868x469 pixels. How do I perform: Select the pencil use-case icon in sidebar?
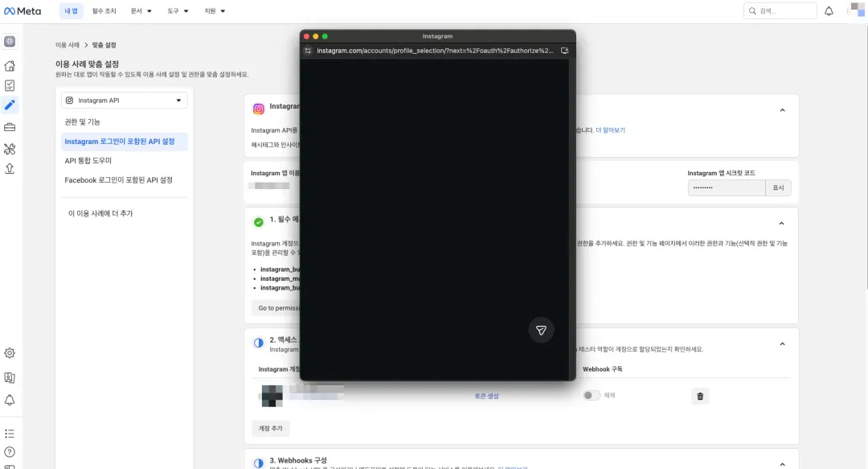(10, 105)
